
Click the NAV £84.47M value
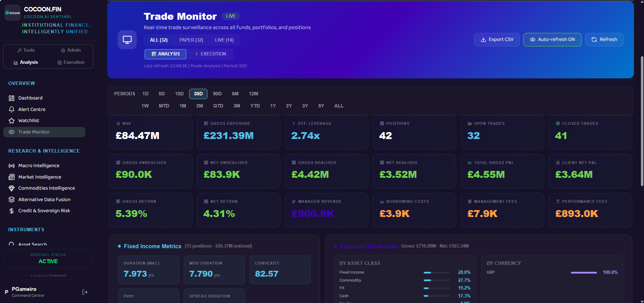(x=137, y=136)
